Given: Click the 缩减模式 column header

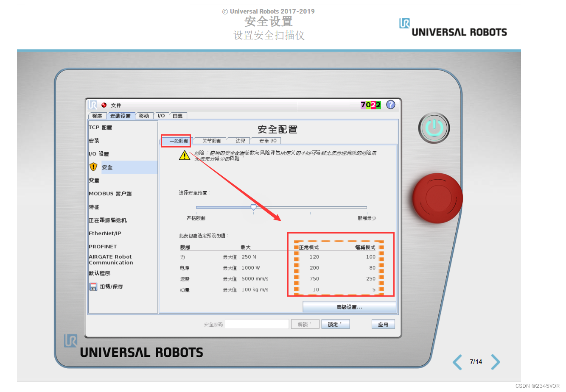Looking at the screenshot, I should click(365, 247).
